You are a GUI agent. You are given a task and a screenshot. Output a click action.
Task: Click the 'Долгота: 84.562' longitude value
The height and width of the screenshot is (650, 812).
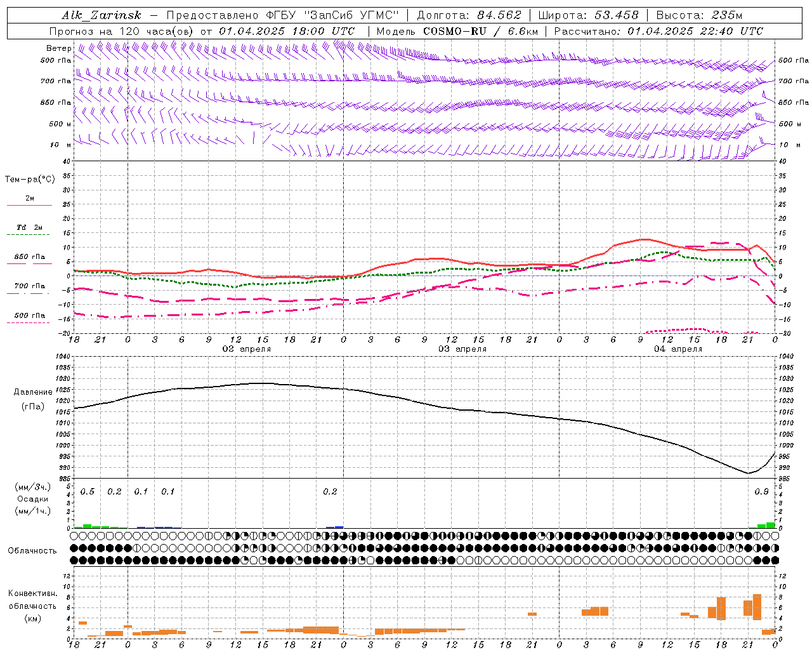pyautogui.click(x=469, y=15)
